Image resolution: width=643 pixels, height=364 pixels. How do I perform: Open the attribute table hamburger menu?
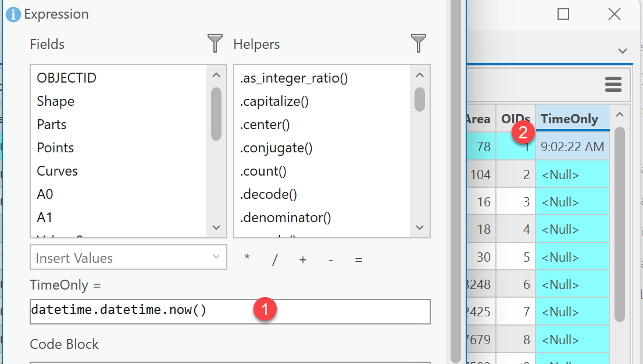[x=613, y=85]
